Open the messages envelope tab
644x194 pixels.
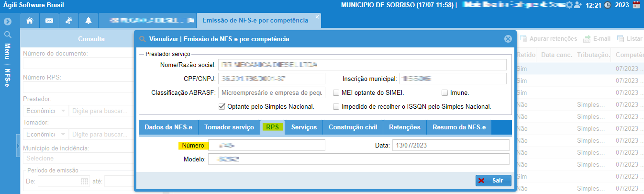click(49, 21)
